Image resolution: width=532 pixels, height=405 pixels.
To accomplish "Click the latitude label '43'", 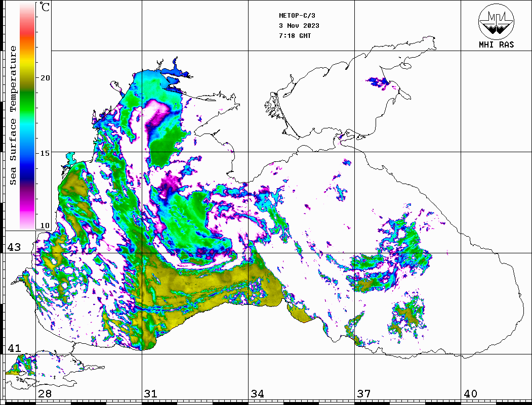I will [14, 247].
